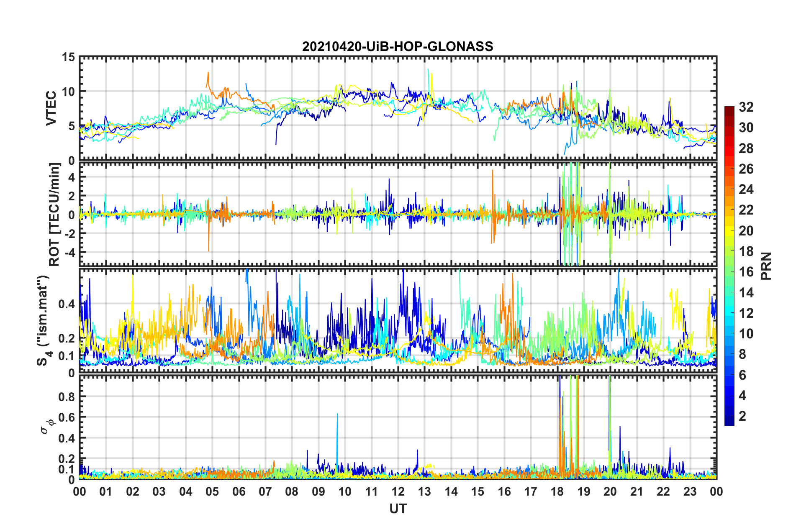796x532 pixels.
Task: Click inside the VTEC time-series panel
Action: pyautogui.click(x=398, y=108)
